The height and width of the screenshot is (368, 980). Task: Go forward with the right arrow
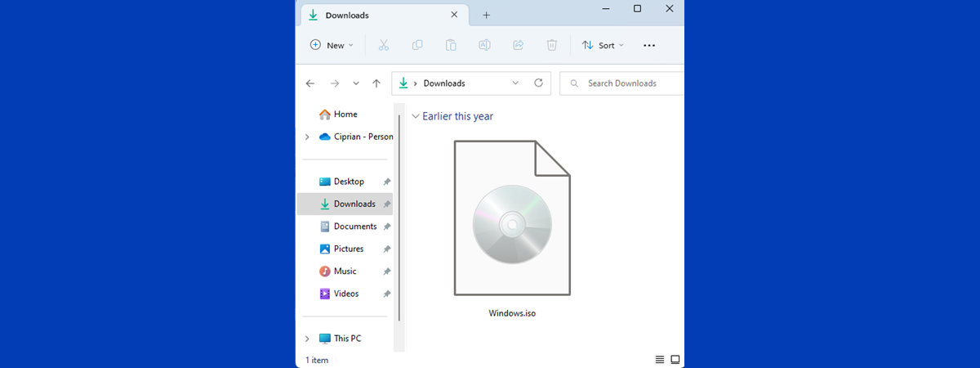coord(334,83)
